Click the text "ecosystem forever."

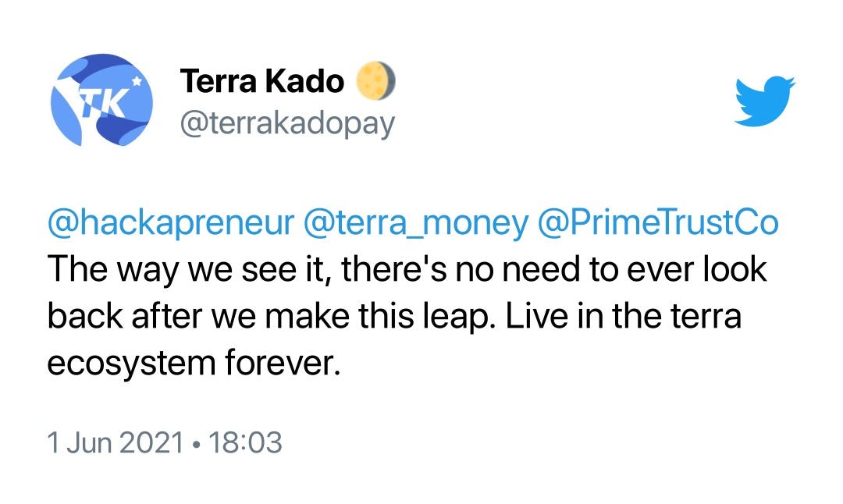tap(194, 363)
